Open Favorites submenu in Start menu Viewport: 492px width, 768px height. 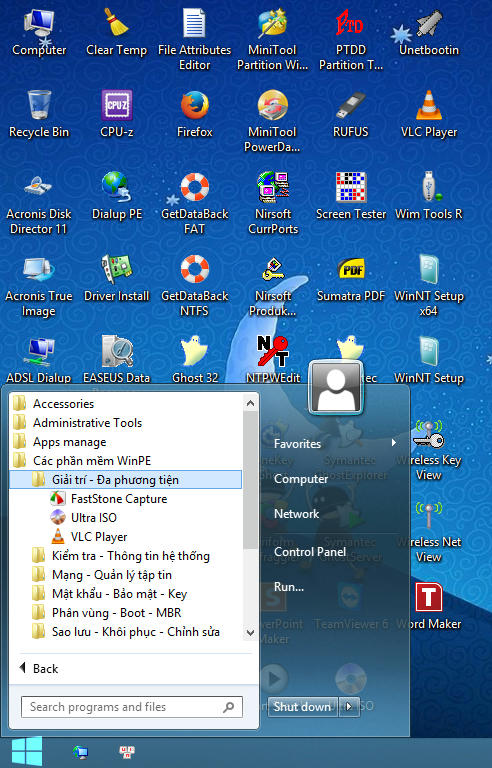point(335,444)
